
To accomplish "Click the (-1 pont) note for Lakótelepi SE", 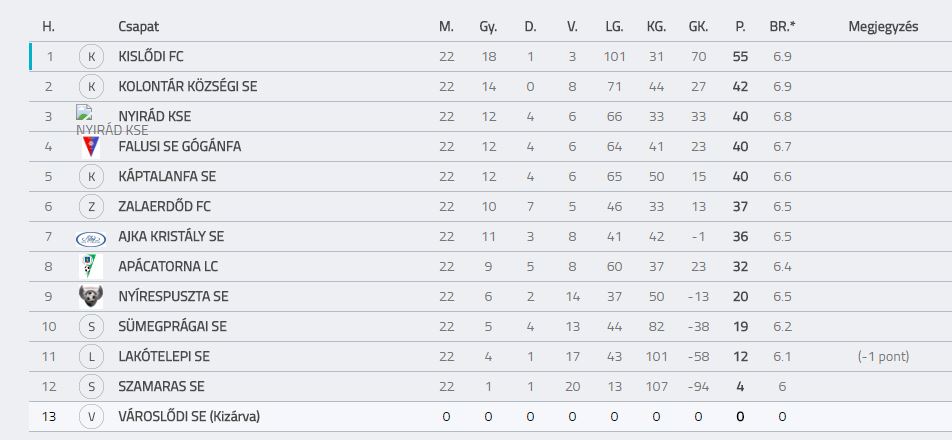I will pyautogui.click(x=883, y=356).
